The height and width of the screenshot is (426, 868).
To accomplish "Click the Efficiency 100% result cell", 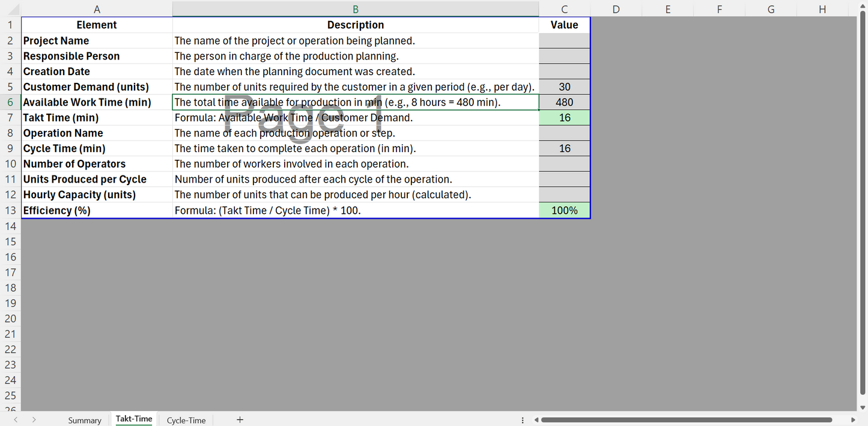I will coord(564,210).
